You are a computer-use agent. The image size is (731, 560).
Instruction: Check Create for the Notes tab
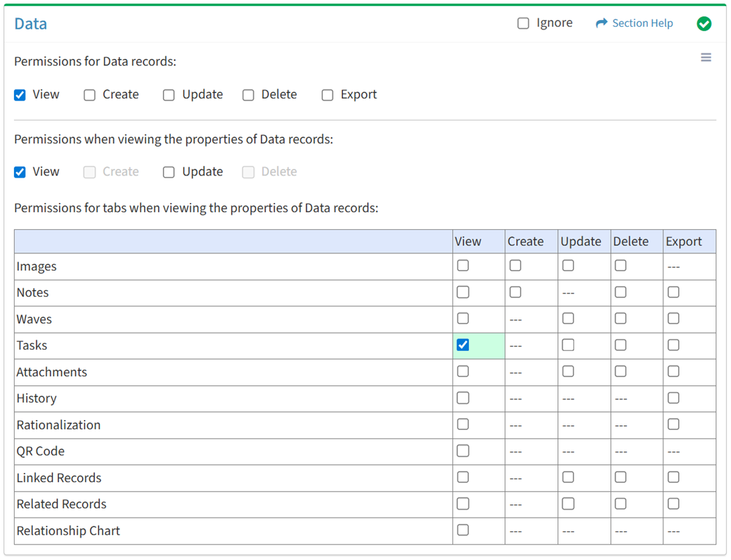tap(515, 292)
